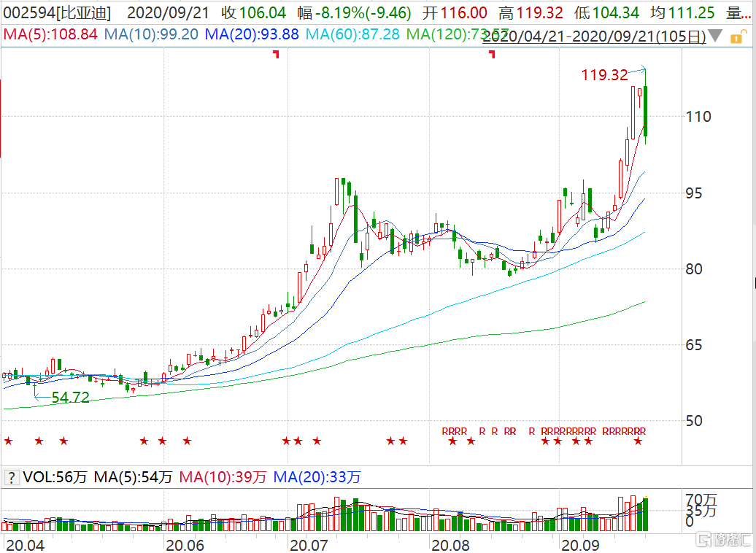Toggle the volume MA(20):33万 label
Screen dimensions: 756x553
(x=317, y=477)
